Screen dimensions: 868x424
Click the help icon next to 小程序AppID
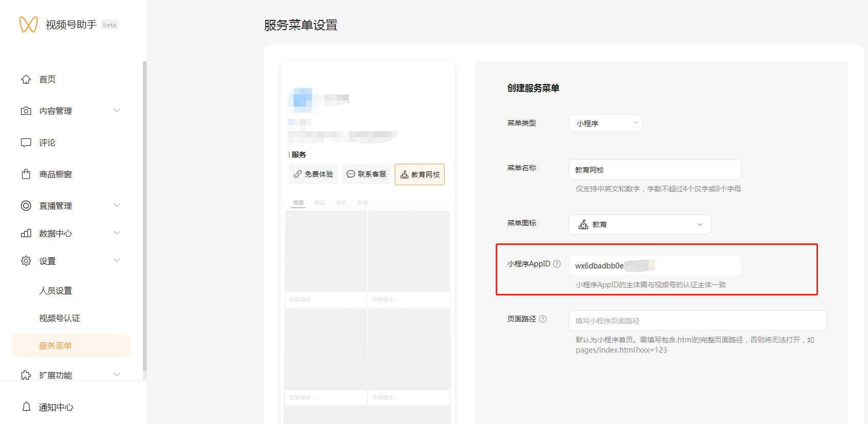(x=557, y=264)
